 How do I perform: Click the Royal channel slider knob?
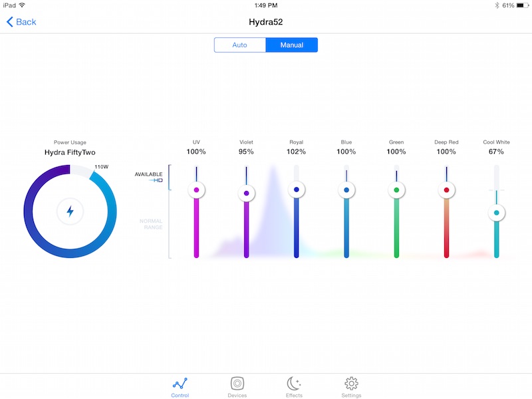296,190
